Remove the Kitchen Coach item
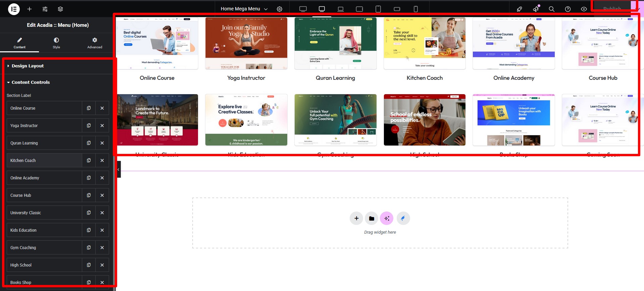Screen dimensions: 644x291 (x=102, y=161)
